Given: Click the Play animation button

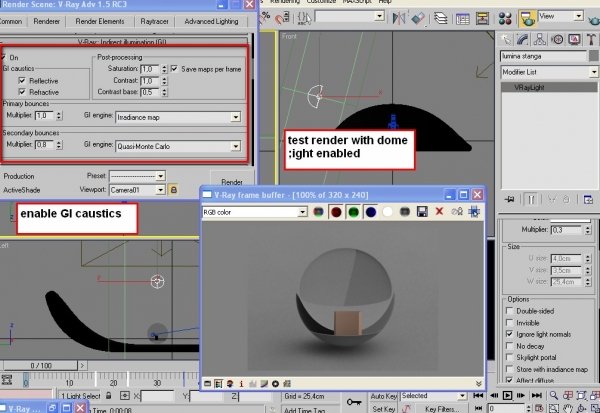Looking at the screenshot, I should pyautogui.click(x=507, y=395).
